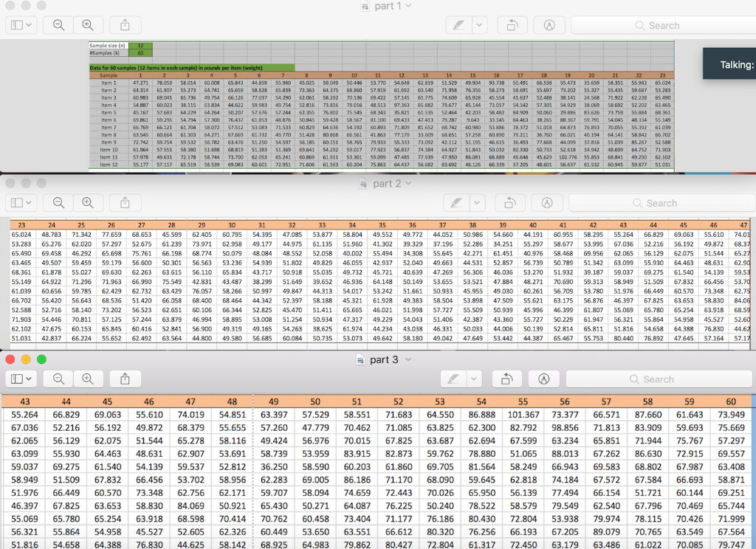
Task: Zoom in on the part 1 document
Action: tap(87, 24)
